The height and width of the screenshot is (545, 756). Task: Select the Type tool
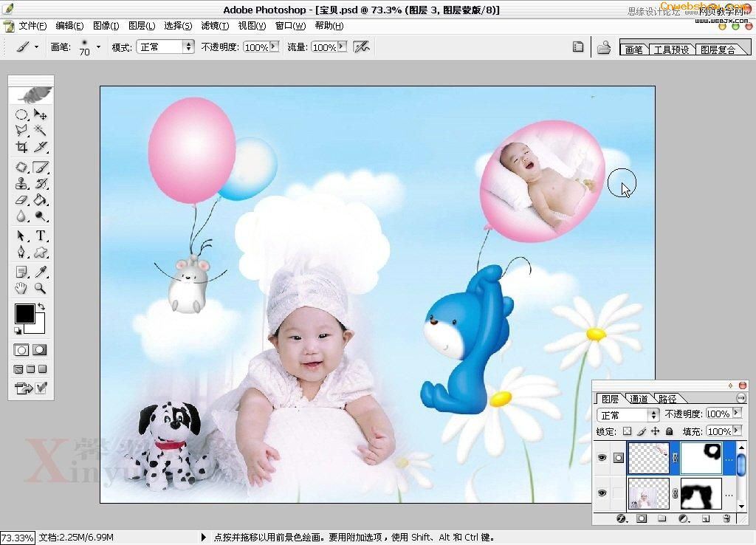tap(41, 236)
